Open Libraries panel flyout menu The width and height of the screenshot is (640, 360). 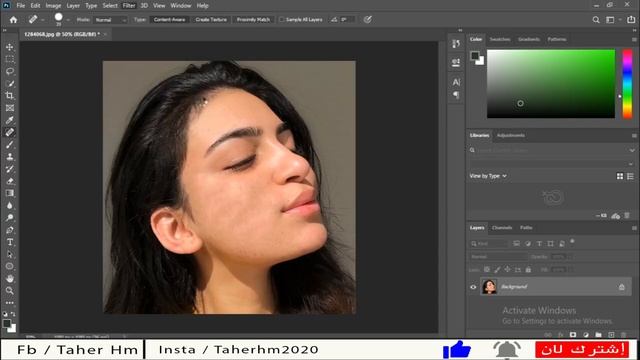(x=634, y=136)
